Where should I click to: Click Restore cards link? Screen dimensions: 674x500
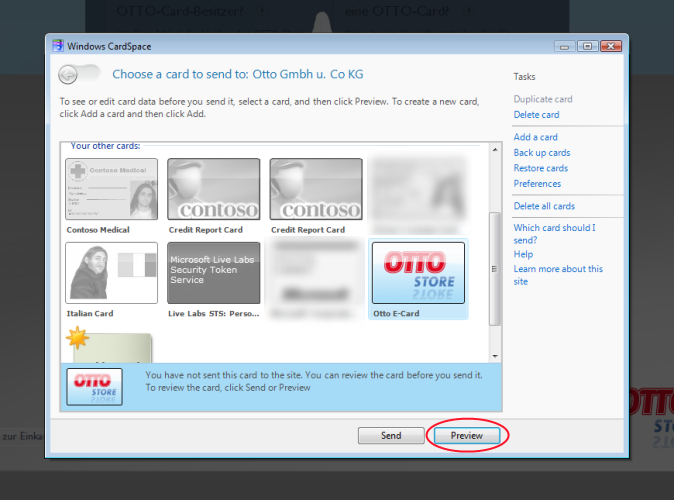tap(541, 168)
